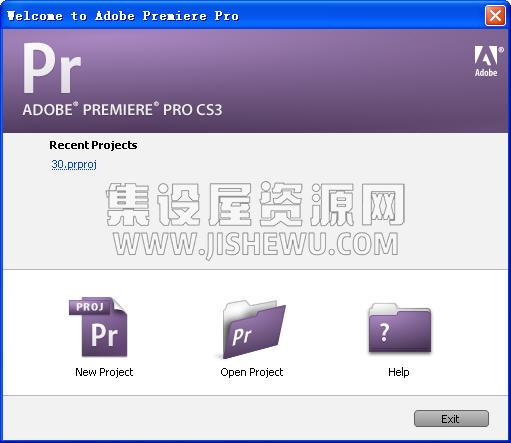Click the question mark on Help folder
Screen dimensions: 511x443
(384, 332)
